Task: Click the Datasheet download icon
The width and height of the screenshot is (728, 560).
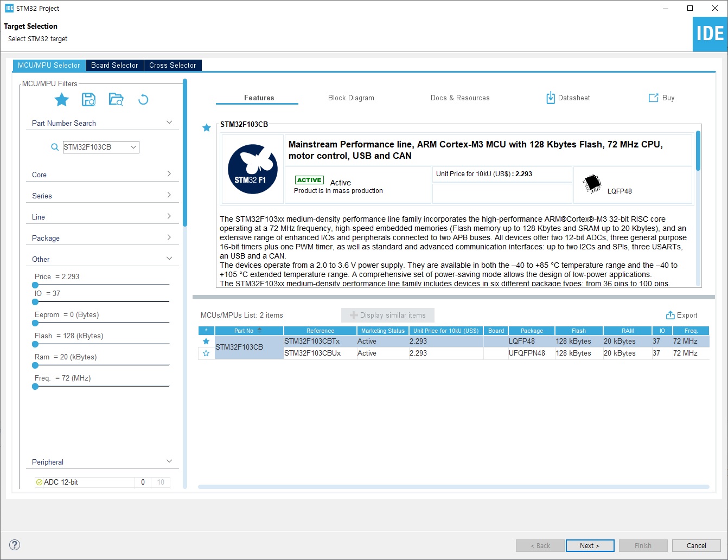Action: tap(551, 98)
